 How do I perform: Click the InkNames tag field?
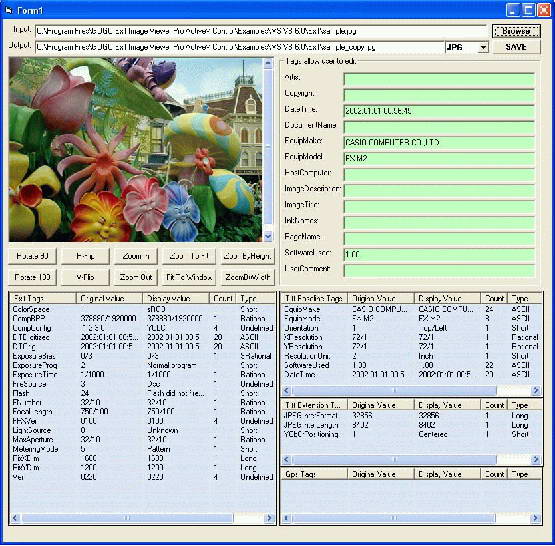(x=439, y=222)
